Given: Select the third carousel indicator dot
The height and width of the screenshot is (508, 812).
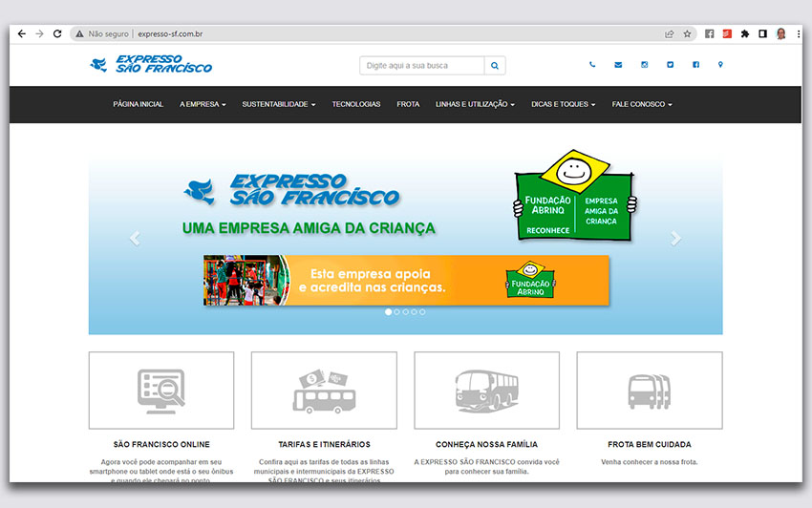Looking at the screenshot, I should click(405, 311).
